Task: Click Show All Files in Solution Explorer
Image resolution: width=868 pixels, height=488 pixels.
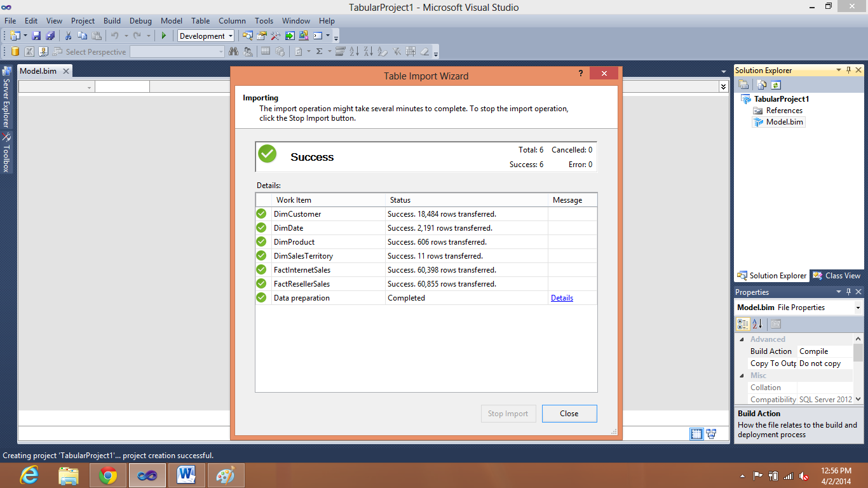Action: [x=762, y=85]
